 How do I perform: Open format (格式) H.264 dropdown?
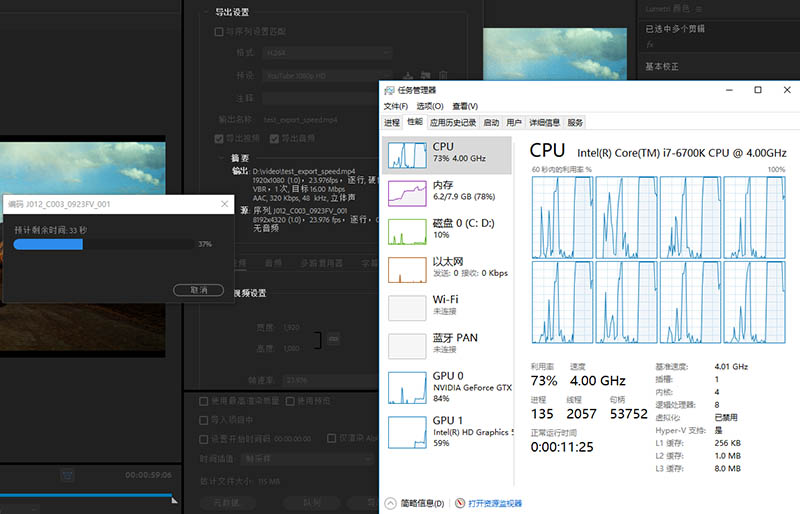pyautogui.click(x=327, y=53)
